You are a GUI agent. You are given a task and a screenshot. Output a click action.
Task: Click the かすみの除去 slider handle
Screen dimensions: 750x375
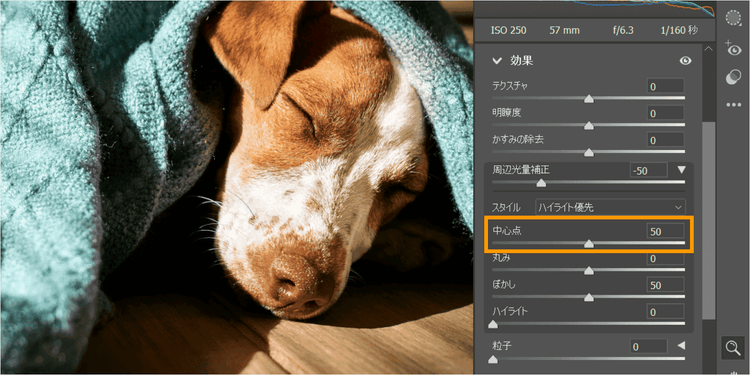[589, 152]
